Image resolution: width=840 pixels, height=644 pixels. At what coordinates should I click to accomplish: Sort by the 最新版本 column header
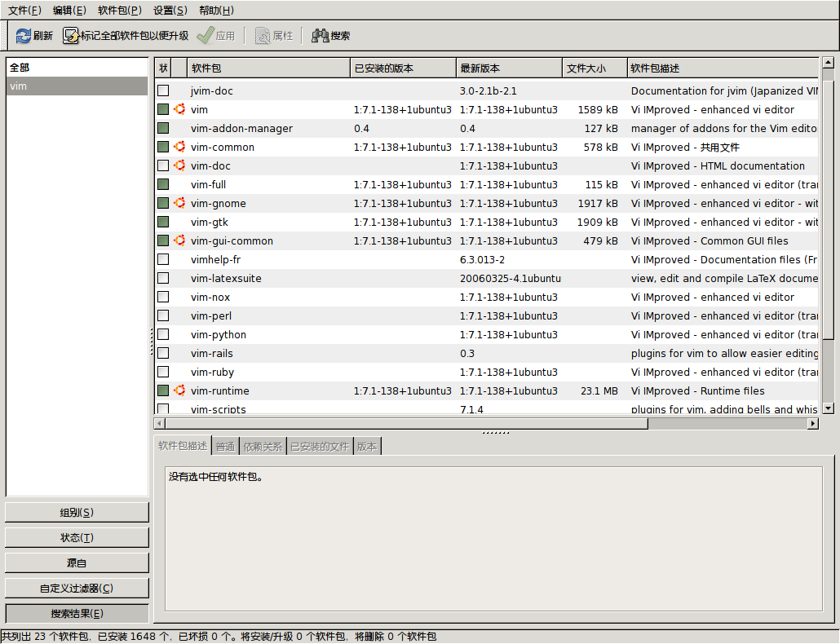[x=509, y=68]
